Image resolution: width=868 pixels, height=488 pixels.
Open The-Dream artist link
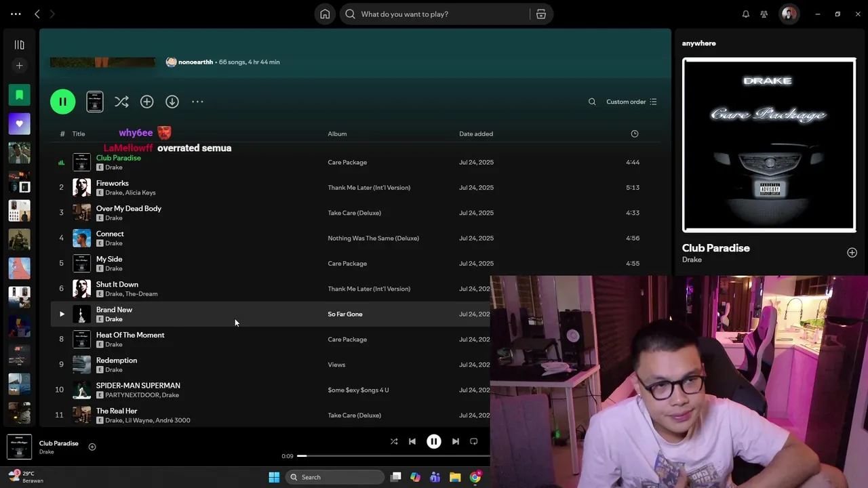pyautogui.click(x=142, y=294)
